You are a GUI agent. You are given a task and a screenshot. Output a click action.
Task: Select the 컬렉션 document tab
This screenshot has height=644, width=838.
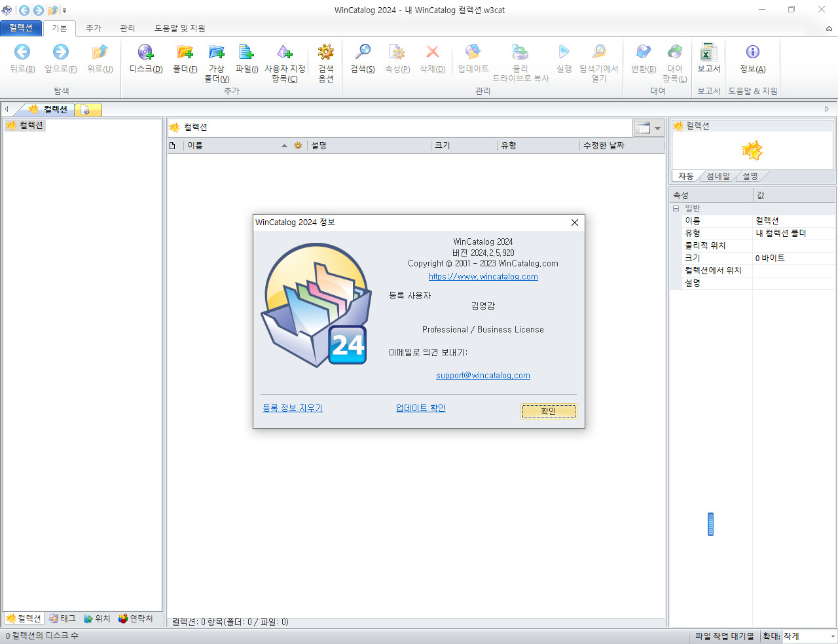point(48,109)
